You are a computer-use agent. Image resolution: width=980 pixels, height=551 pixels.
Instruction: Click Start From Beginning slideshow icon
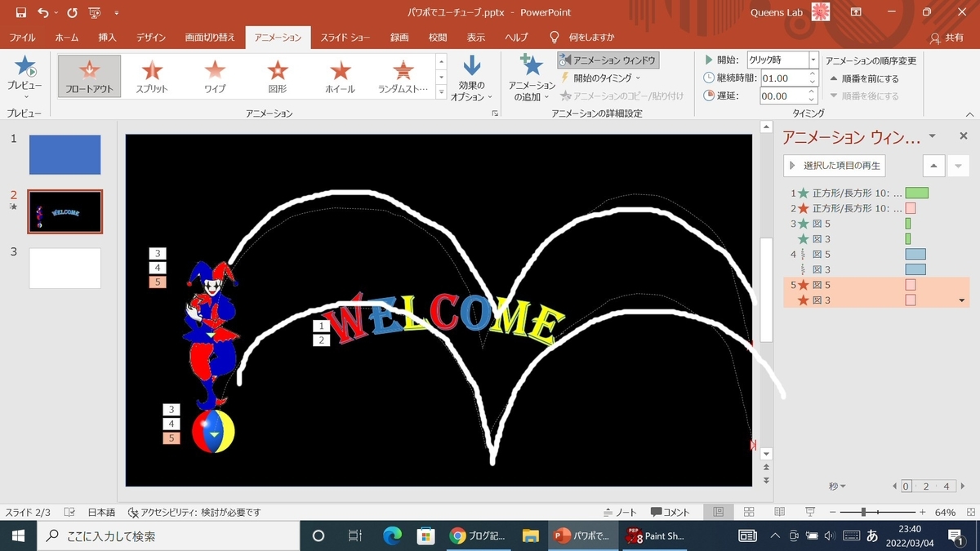coord(95,12)
